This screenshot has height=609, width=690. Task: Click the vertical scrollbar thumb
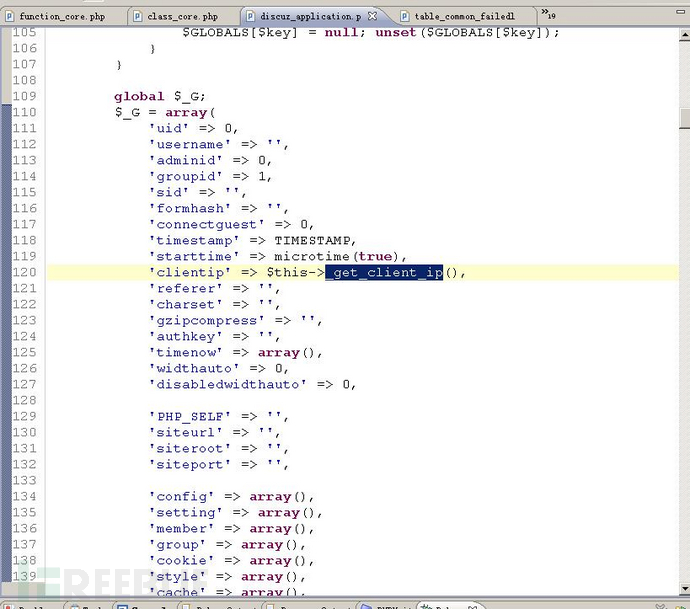point(684,117)
